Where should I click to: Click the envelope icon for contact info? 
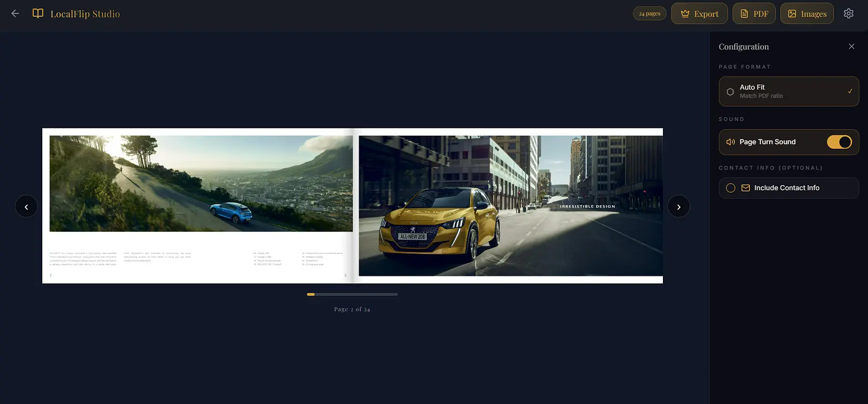pos(745,188)
